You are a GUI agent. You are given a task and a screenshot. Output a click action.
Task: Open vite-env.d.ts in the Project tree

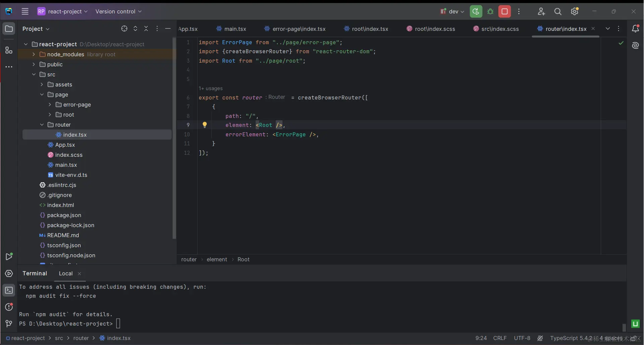(71, 175)
